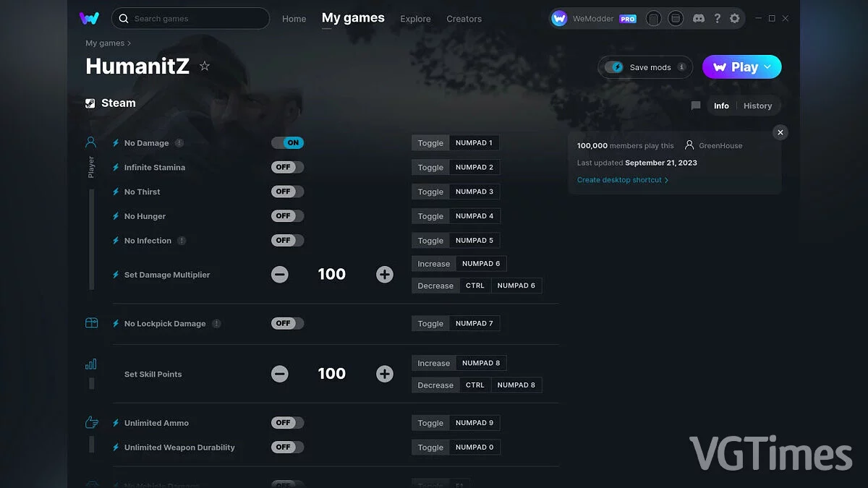Enable the Unlimited Weapon Durability toggle
Image resolution: width=868 pixels, height=488 pixels.
288,448
